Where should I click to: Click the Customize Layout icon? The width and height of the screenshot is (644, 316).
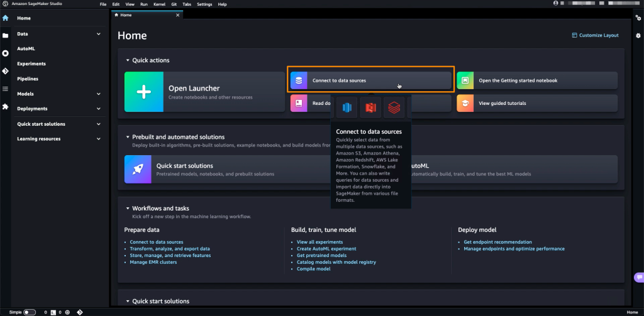[575, 35]
